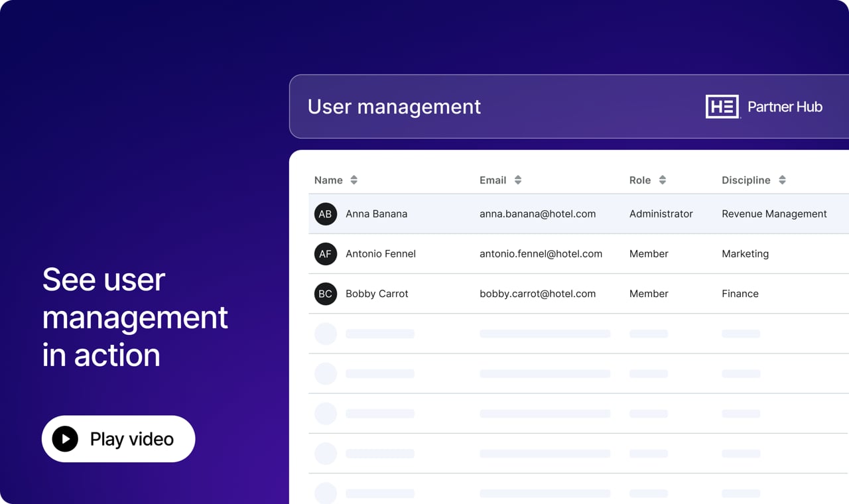This screenshot has width=849, height=504.
Task: Click the Name column header
Action: 328,180
